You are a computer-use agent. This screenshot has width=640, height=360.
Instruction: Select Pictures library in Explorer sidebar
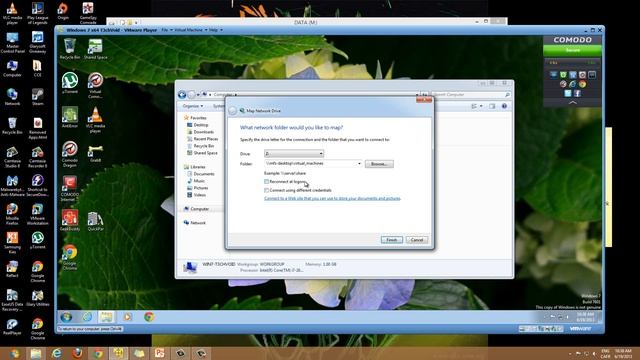(198, 188)
